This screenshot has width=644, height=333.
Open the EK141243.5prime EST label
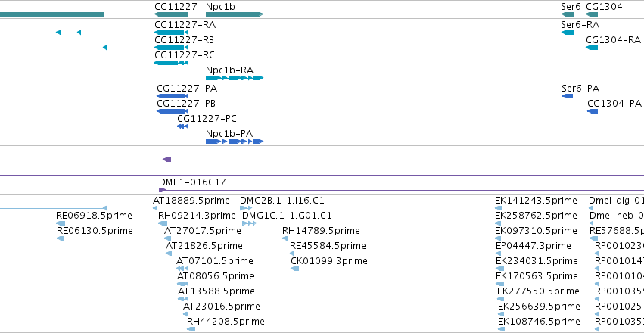click(x=536, y=201)
